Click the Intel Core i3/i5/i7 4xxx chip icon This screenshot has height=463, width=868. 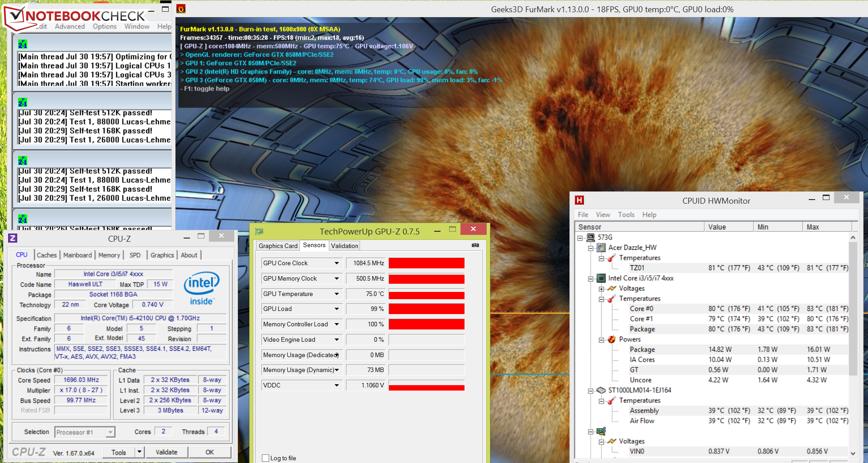(601, 278)
